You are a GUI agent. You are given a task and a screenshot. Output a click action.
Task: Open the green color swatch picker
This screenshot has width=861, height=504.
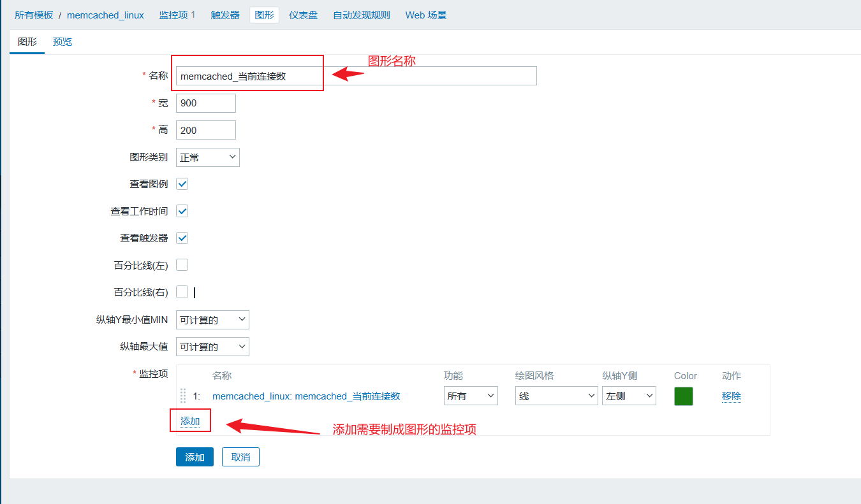[x=684, y=396]
